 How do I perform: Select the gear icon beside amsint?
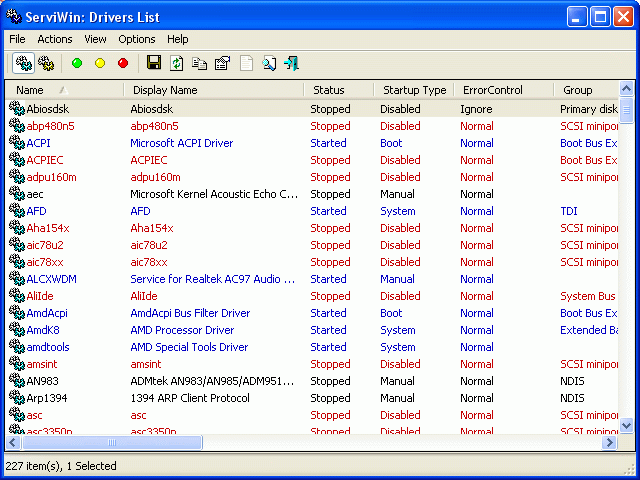pos(17,364)
